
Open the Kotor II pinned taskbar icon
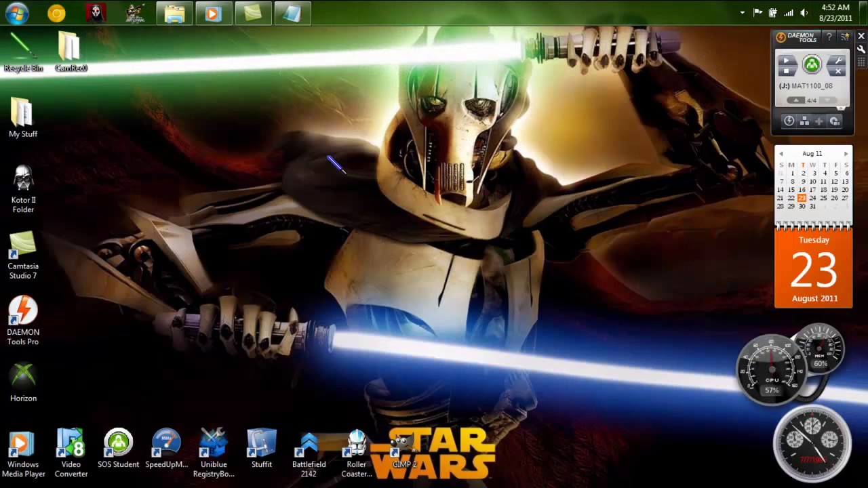[96, 13]
